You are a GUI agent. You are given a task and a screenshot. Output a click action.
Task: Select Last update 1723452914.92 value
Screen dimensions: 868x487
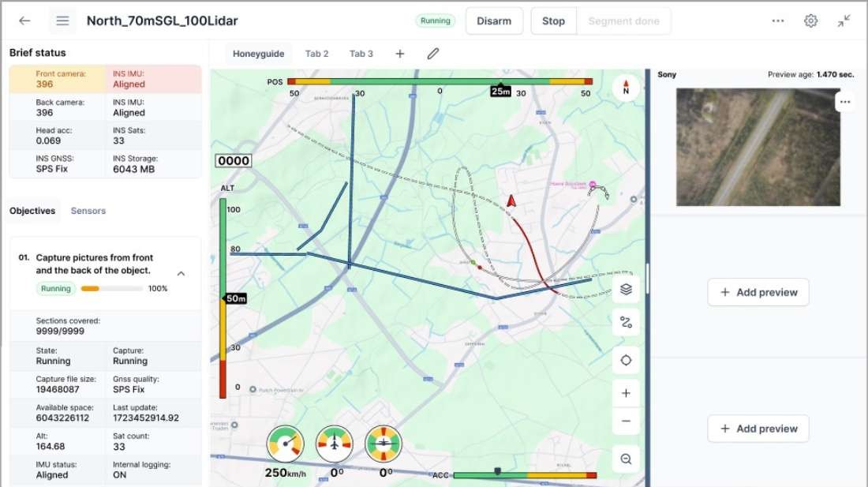click(x=146, y=418)
